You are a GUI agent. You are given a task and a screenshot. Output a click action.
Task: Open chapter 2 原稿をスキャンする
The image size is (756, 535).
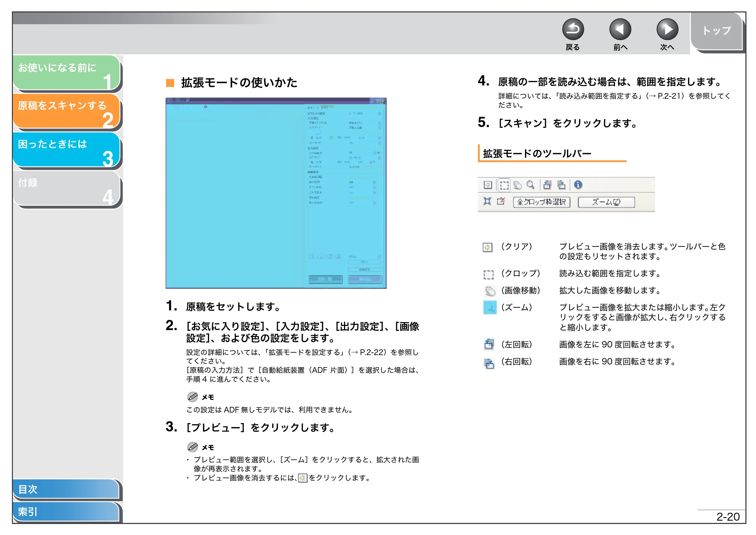67,111
